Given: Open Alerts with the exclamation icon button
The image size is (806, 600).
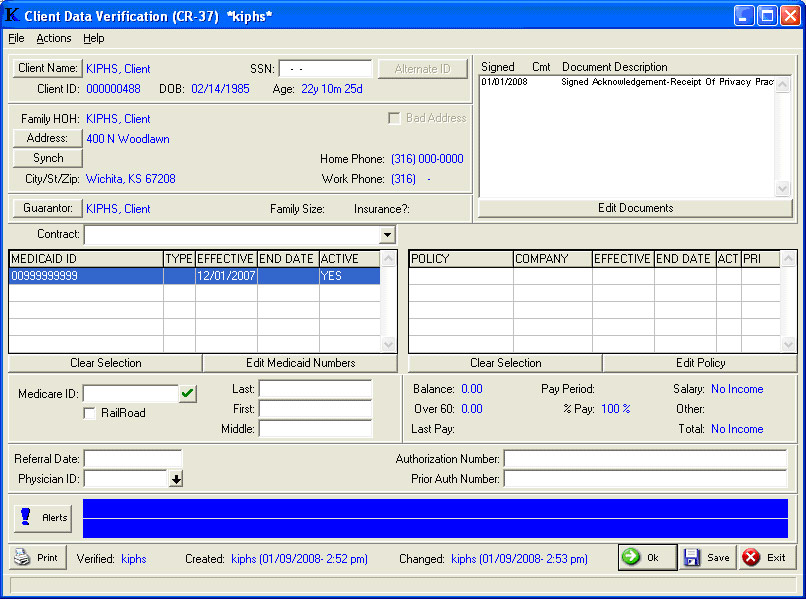Looking at the screenshot, I should click(x=43, y=518).
